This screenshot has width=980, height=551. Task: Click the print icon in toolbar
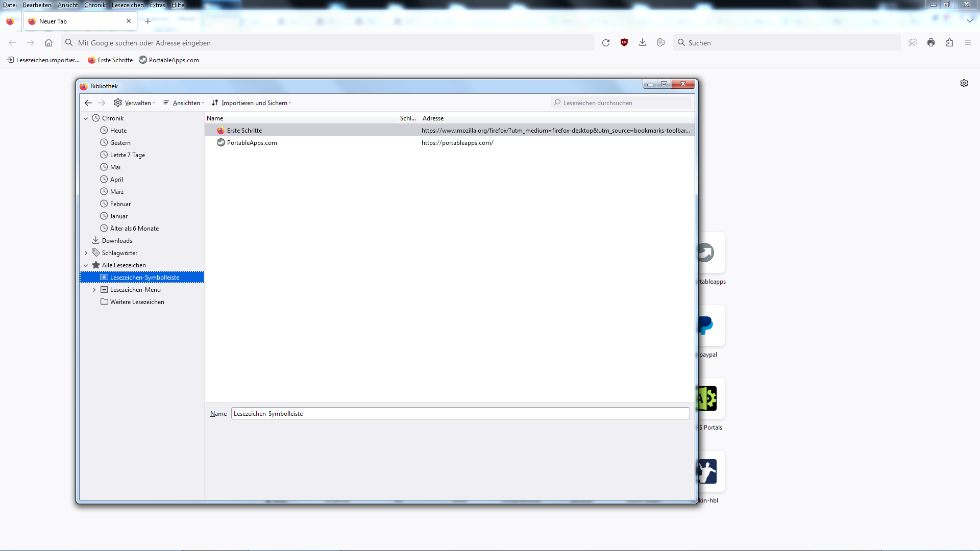click(931, 43)
